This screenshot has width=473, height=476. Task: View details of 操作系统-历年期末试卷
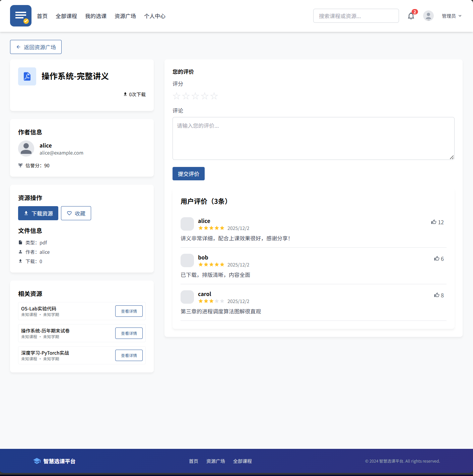(x=129, y=333)
